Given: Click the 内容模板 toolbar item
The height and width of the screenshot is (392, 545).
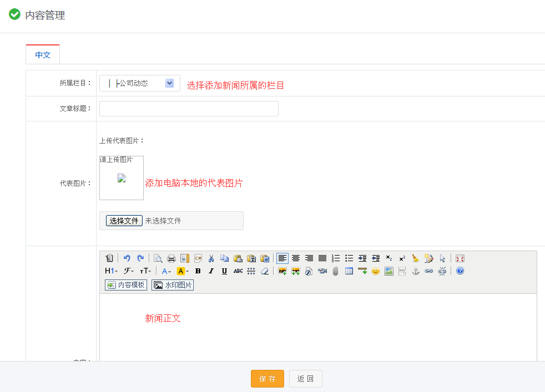Looking at the screenshot, I should [x=126, y=285].
